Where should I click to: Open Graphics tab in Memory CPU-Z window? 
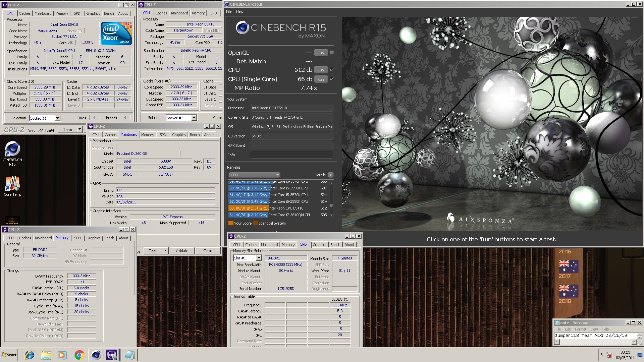(93, 238)
